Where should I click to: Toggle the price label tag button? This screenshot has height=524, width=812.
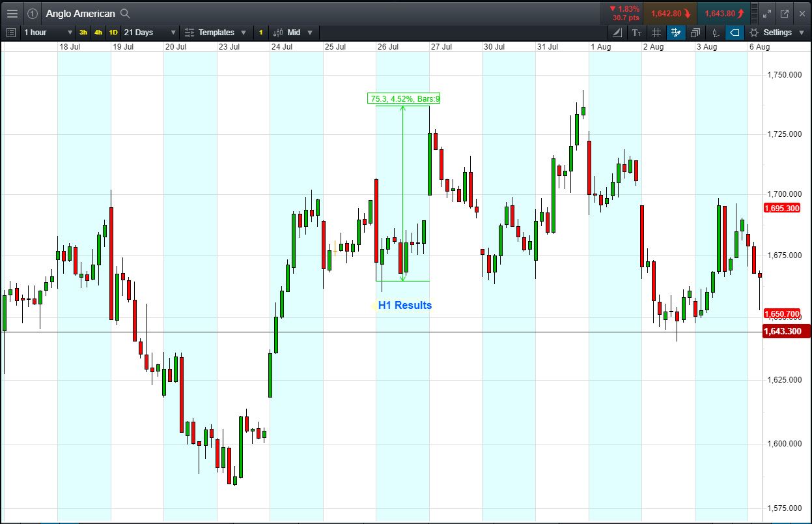735,33
